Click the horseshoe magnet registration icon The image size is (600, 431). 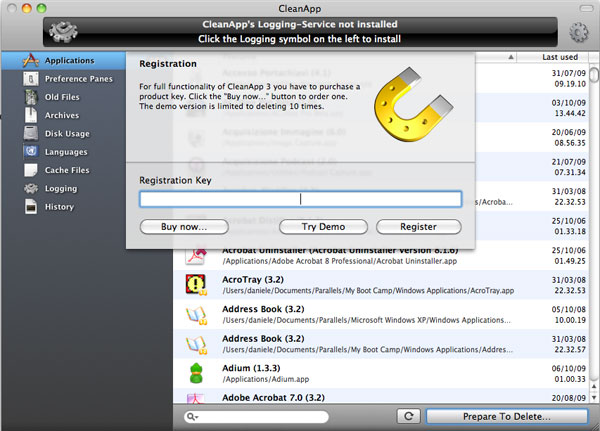coord(414,104)
